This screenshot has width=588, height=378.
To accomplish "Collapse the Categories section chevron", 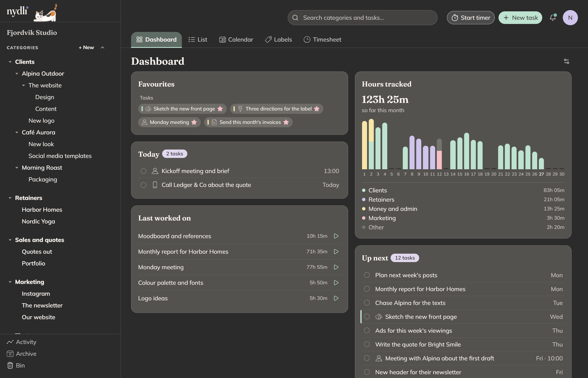I will (102, 48).
